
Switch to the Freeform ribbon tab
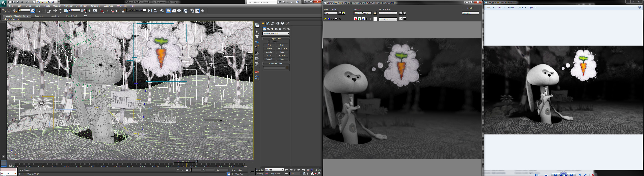tap(39, 16)
